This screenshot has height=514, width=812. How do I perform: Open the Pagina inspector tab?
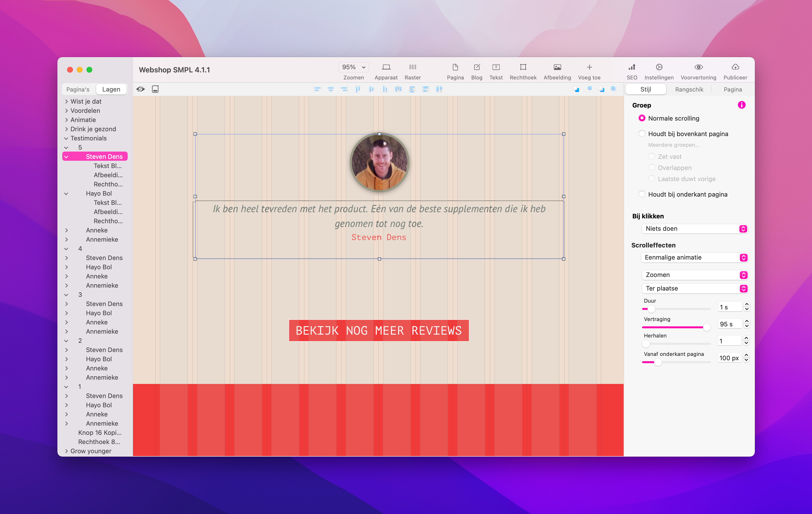coord(732,89)
